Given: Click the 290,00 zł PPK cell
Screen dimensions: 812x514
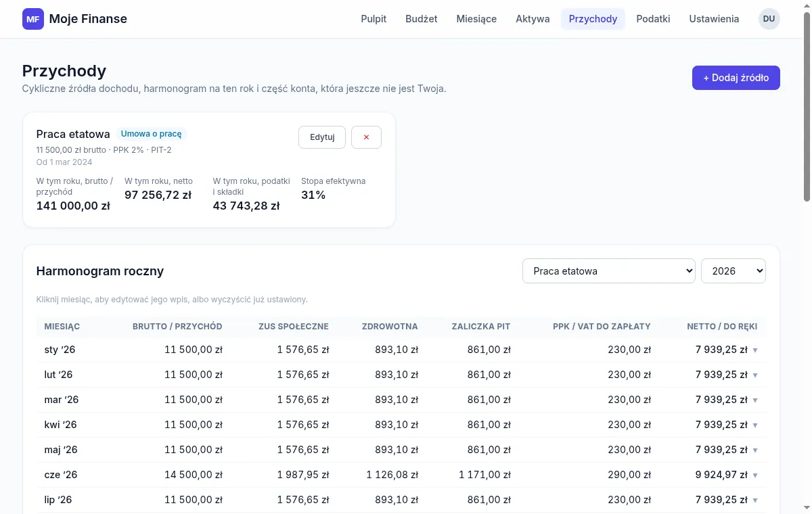Looking at the screenshot, I should (629, 475).
